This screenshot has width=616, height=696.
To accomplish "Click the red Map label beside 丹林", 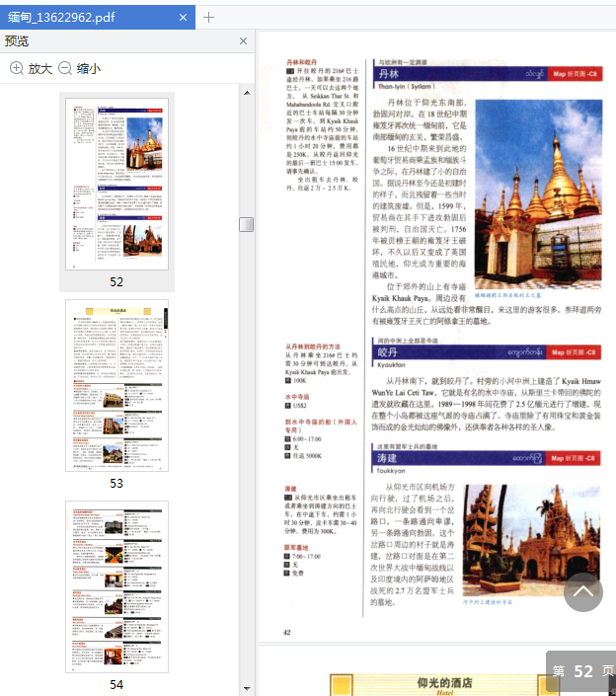I will 576,74.
